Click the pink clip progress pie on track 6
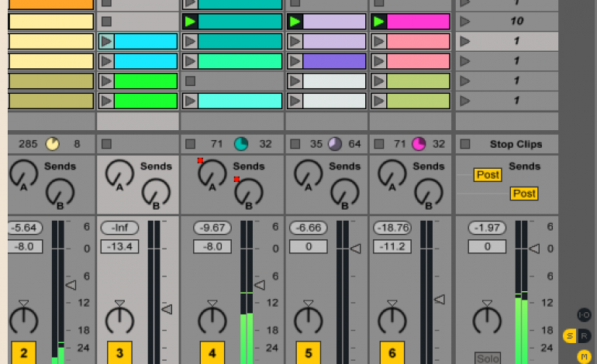The image size is (597, 364). 419,144
